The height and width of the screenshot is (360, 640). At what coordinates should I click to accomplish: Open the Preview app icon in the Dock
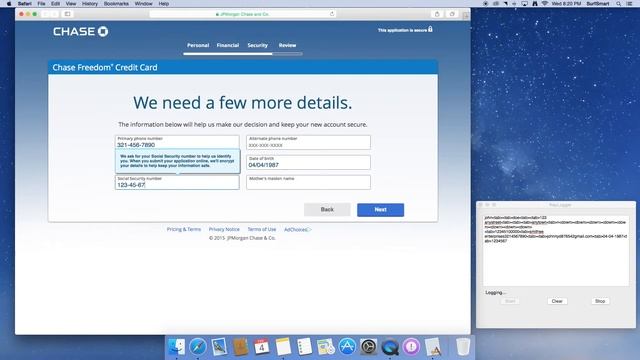pyautogui.click(x=219, y=347)
